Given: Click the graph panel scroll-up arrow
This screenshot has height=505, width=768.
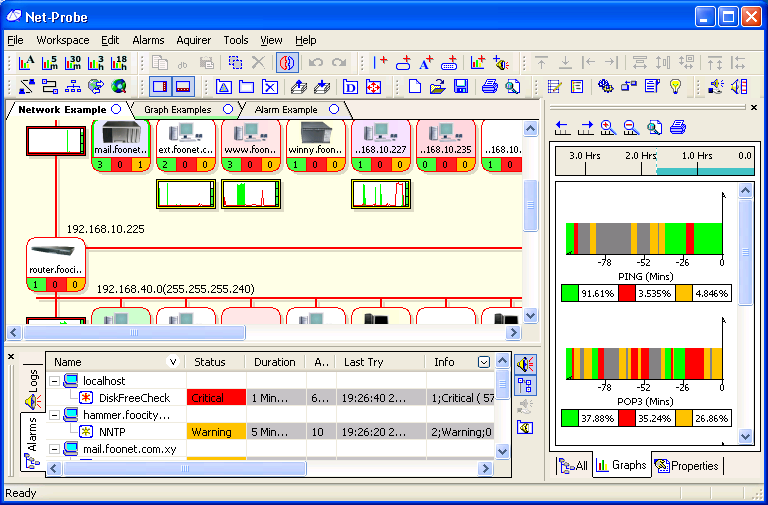Looking at the screenshot, I should [745, 191].
